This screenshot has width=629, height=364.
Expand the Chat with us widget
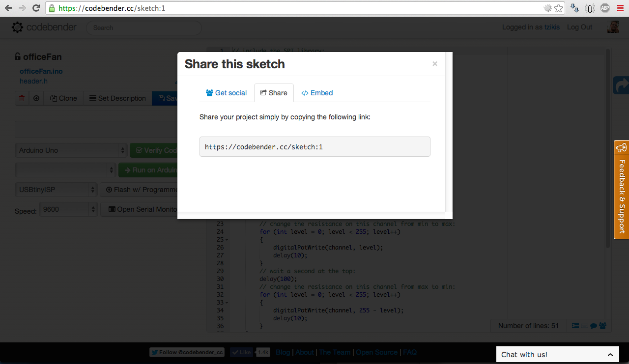(x=557, y=355)
